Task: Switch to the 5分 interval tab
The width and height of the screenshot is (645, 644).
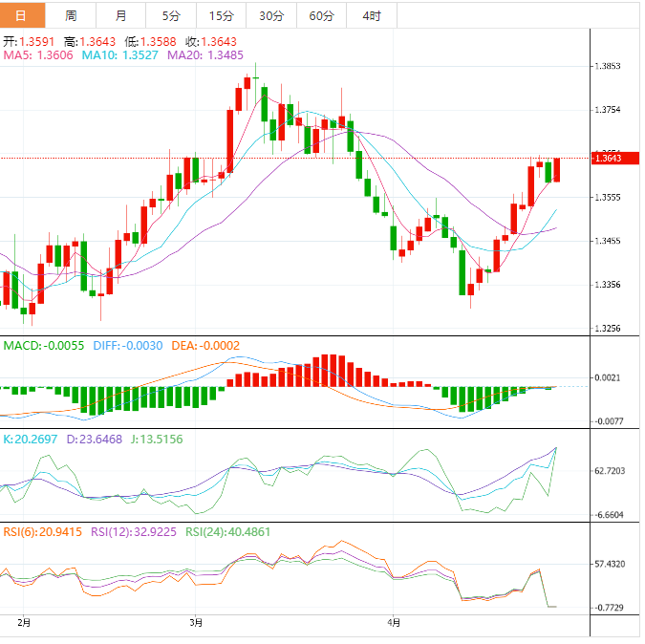Action: point(170,15)
